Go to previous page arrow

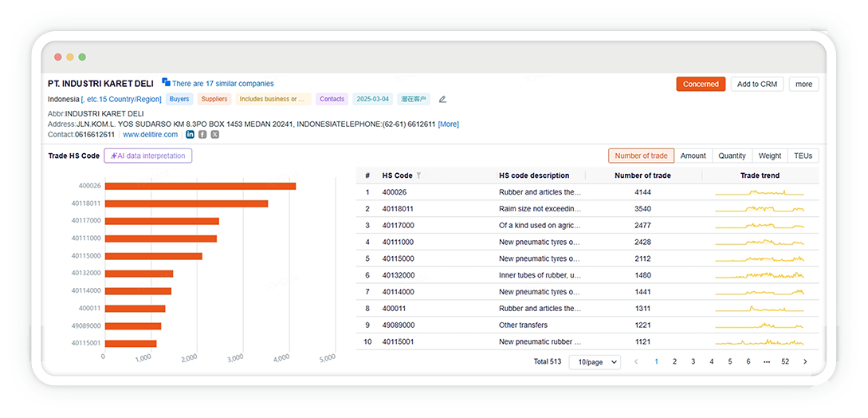pyautogui.click(x=636, y=361)
